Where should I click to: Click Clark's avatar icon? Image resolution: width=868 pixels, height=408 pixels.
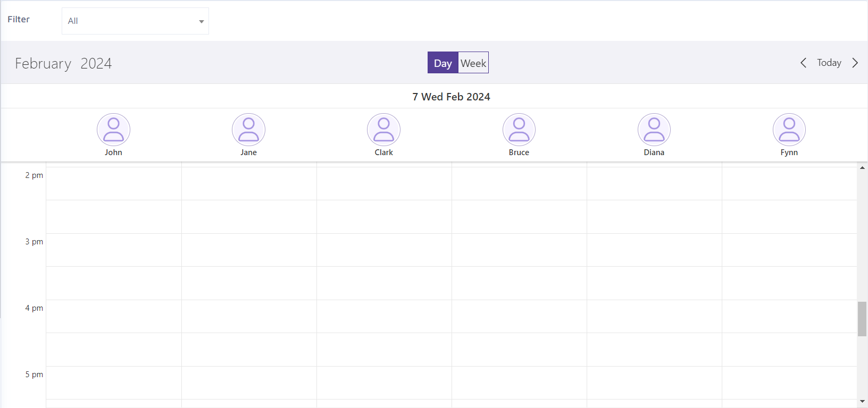pyautogui.click(x=383, y=130)
